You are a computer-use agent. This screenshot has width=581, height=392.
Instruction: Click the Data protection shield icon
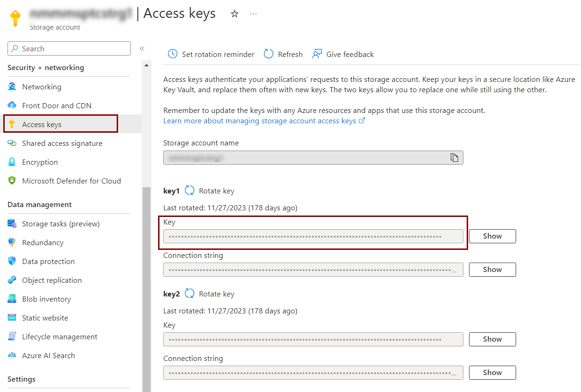click(x=12, y=261)
